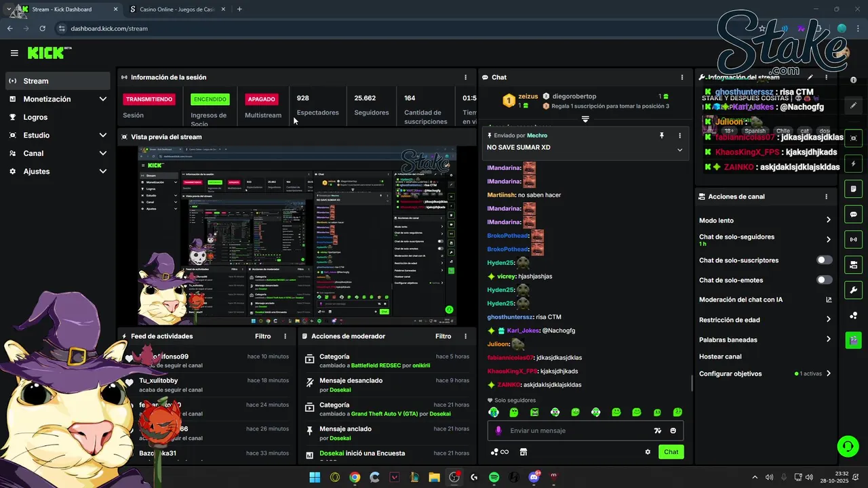Image resolution: width=868 pixels, height=488 pixels.
Task: Switch to Casino Online browser tab
Action: 176,9
